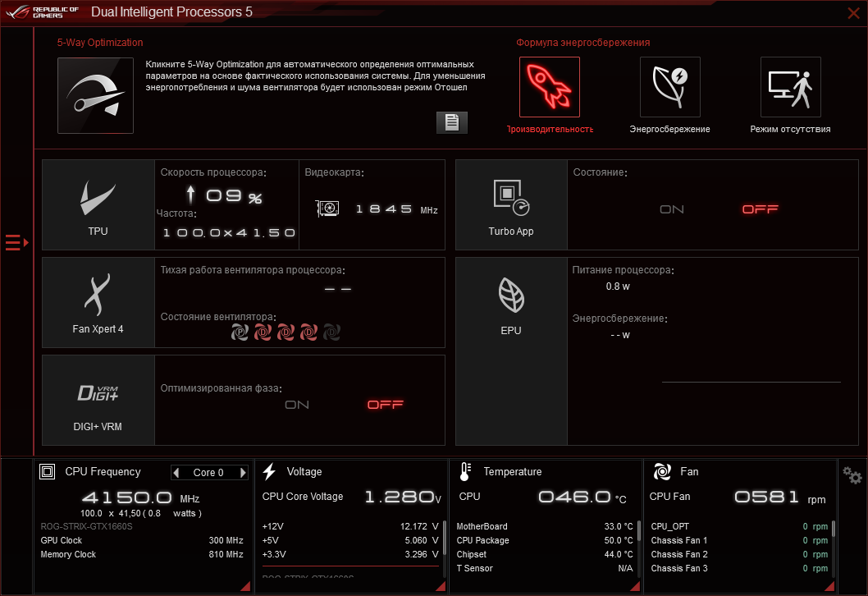Click the Chassis Fan 3 row

pyautogui.click(x=739, y=568)
